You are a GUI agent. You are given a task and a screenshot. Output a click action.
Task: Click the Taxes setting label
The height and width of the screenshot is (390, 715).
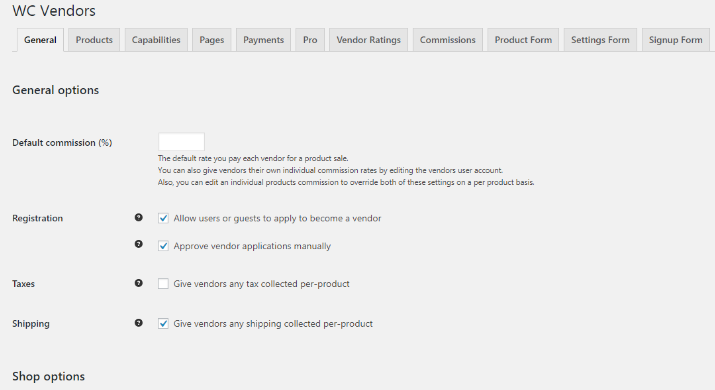[x=23, y=284]
